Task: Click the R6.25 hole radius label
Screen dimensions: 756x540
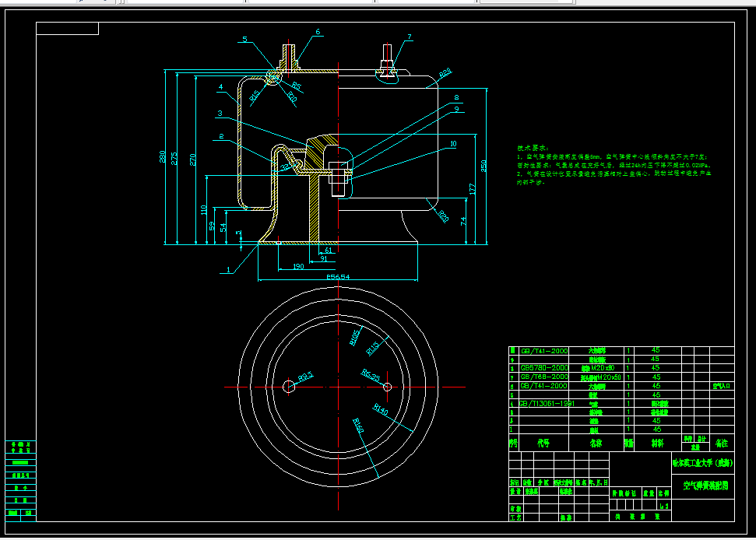Action: 371,375
